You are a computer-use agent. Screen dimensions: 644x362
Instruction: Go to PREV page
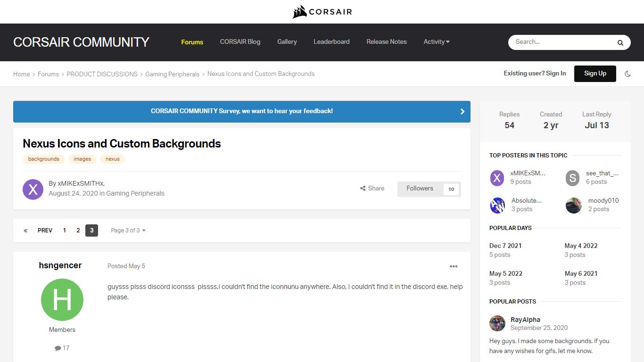(x=45, y=230)
